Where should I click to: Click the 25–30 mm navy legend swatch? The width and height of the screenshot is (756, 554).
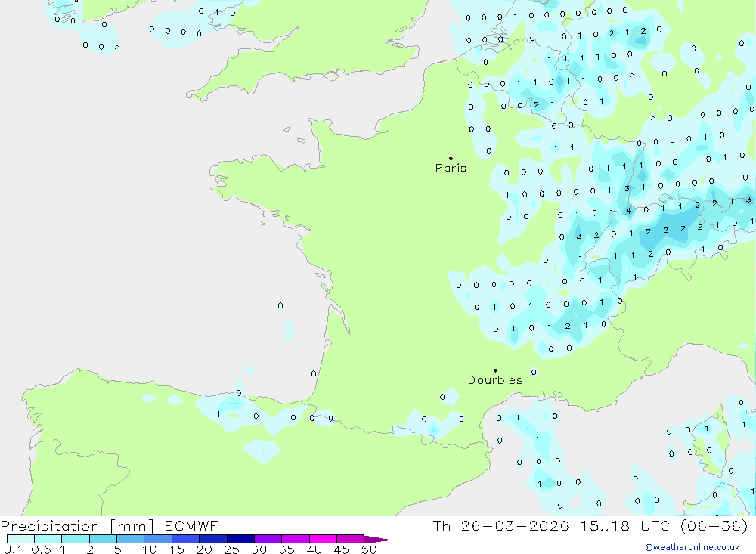click(240, 539)
